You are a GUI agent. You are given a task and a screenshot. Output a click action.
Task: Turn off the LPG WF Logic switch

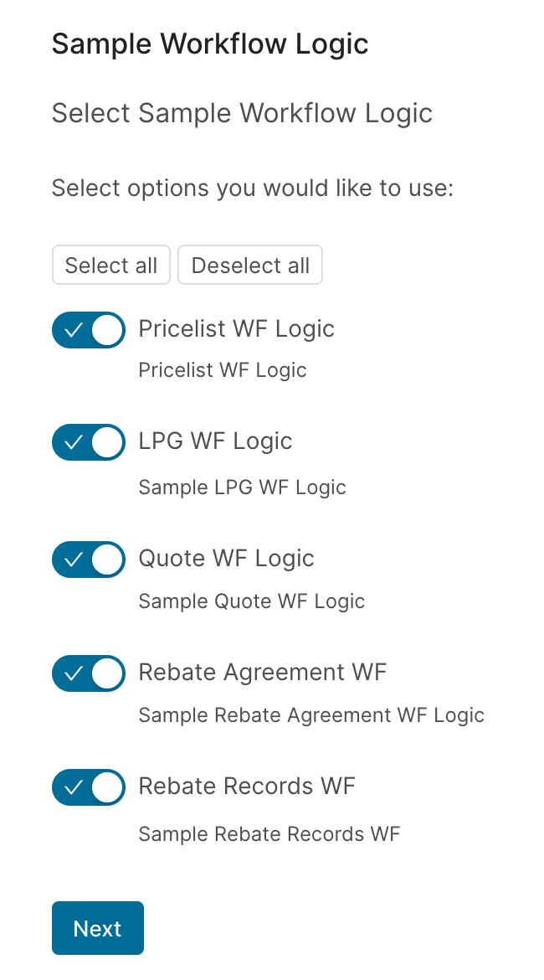click(89, 443)
